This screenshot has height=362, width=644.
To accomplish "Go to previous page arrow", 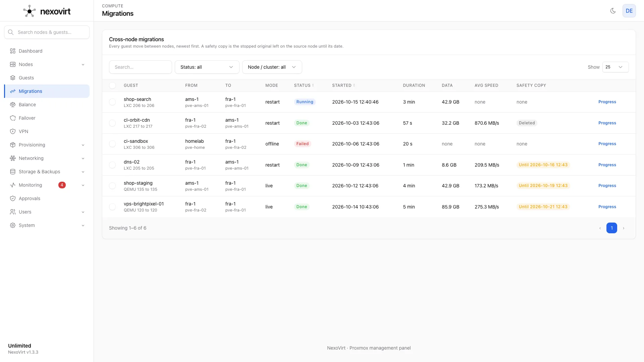I will point(600,228).
